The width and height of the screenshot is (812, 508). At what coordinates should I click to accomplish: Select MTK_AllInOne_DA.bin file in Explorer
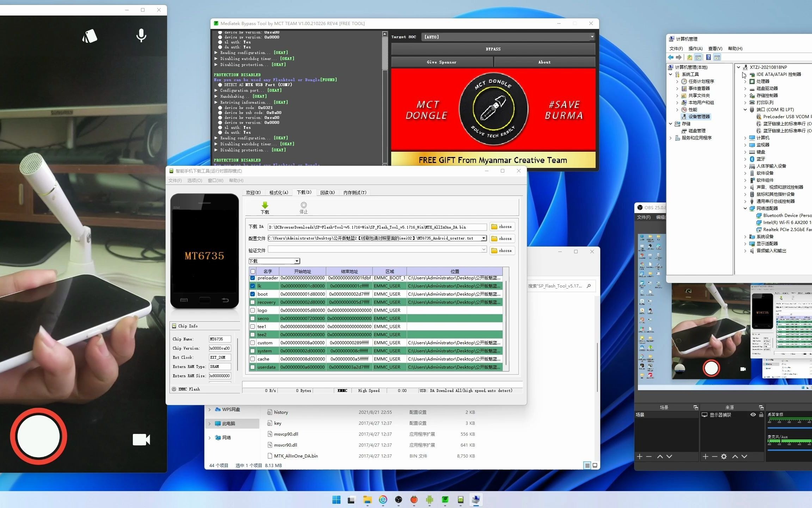click(296, 456)
